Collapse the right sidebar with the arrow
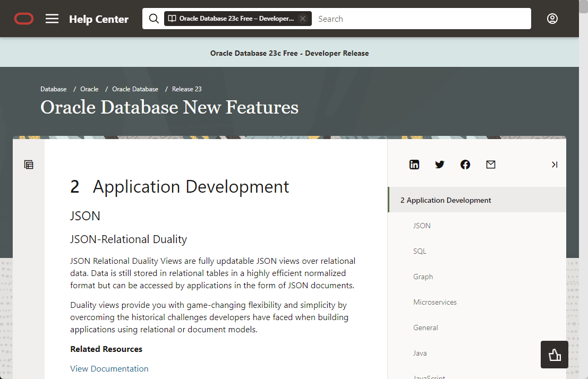The height and width of the screenshot is (379, 588). click(x=555, y=165)
